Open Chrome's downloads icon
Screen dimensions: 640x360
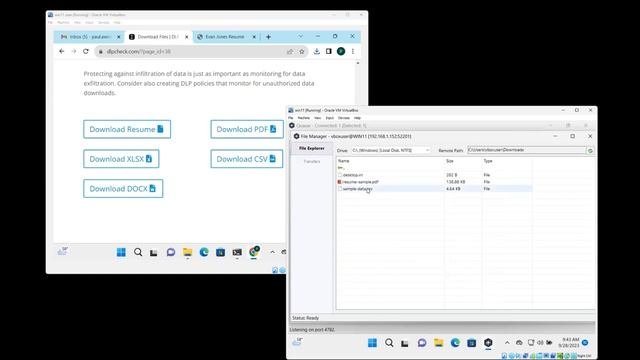pyautogui.click(x=316, y=51)
